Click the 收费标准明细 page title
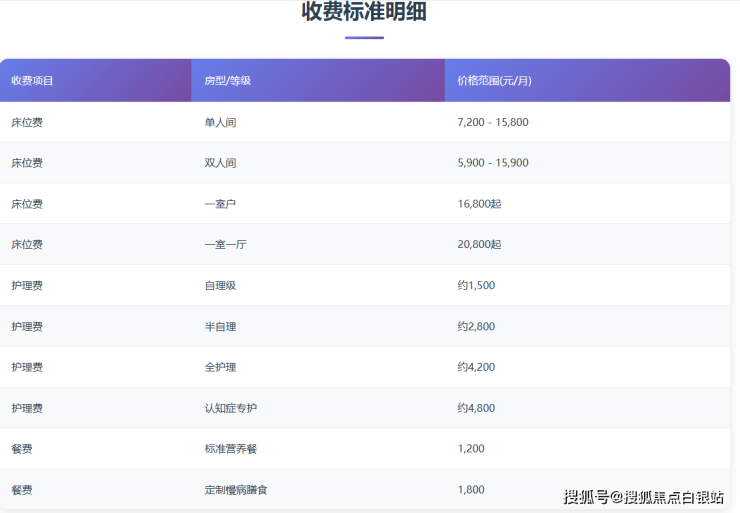Image resolution: width=740 pixels, height=513 pixels. click(x=364, y=13)
